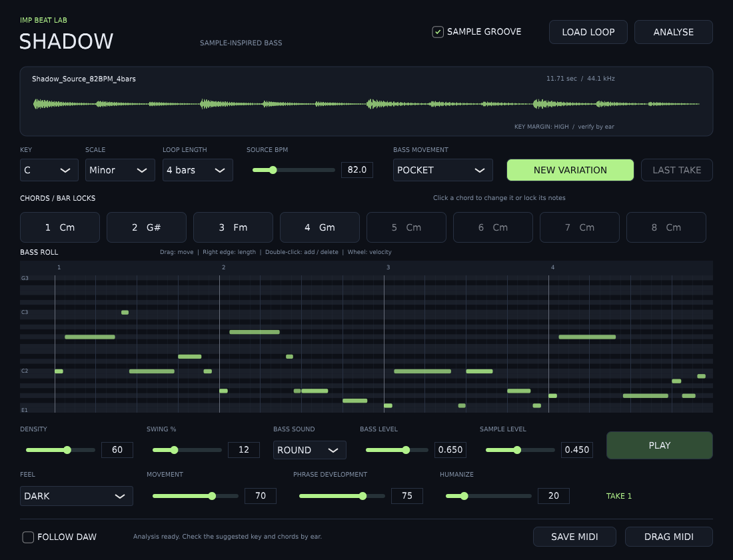Select chord slot 8 Cm
Viewport: 733px width, 560px height.
click(x=666, y=227)
